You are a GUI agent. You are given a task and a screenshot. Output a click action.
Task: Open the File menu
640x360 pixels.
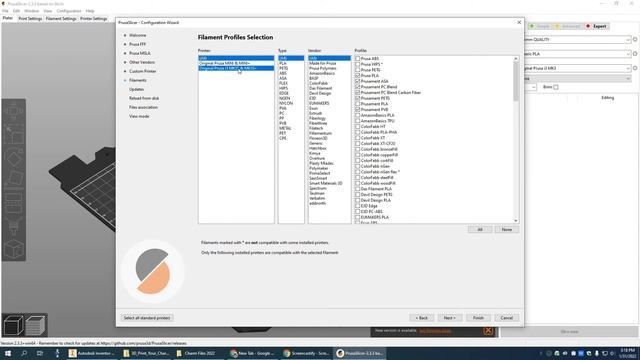coord(5,11)
